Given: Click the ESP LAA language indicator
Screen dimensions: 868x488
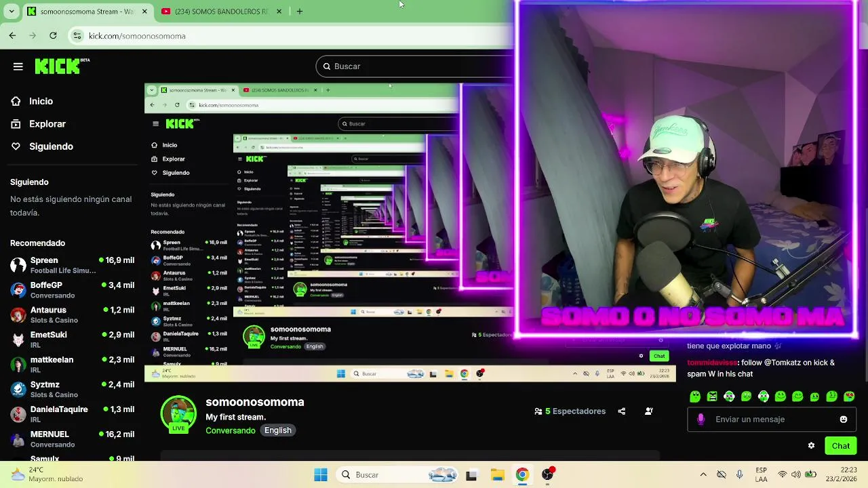Looking at the screenshot, I should point(762,474).
